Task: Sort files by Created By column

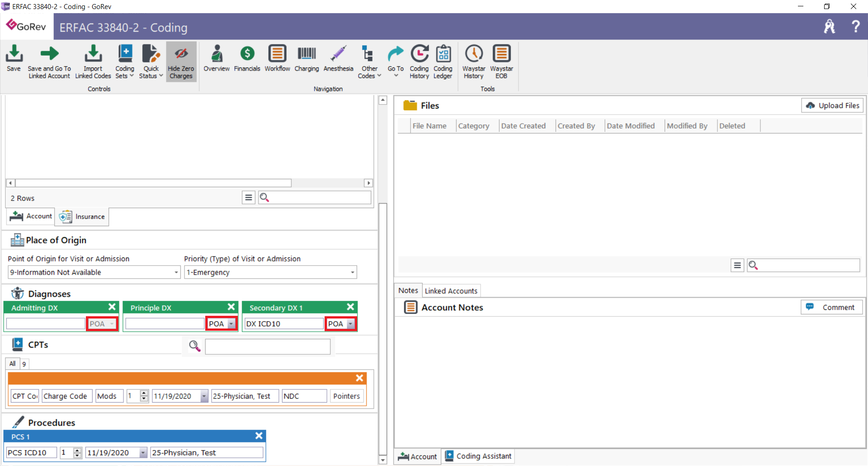Action: 576,126
